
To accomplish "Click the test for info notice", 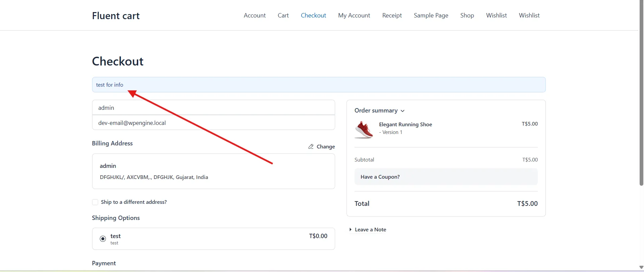I will tap(319, 85).
